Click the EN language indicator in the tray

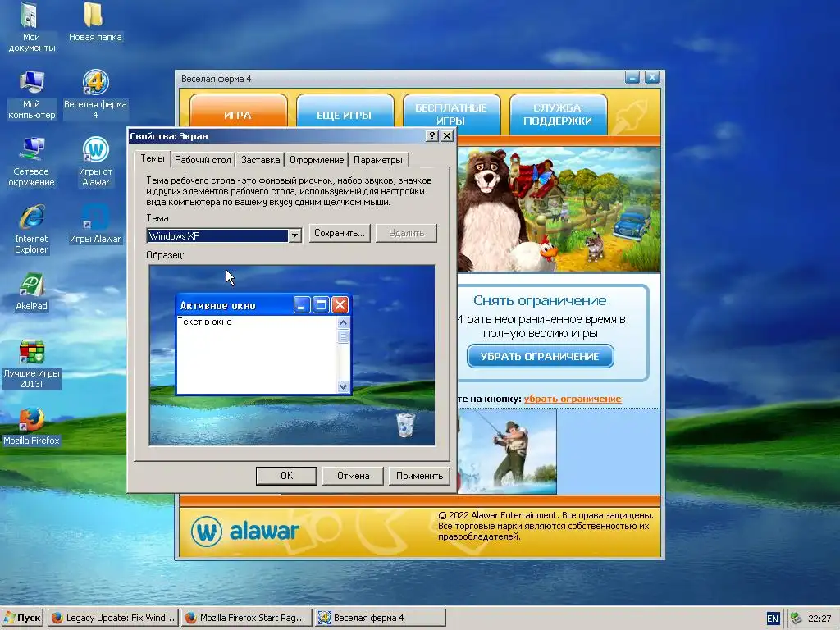coord(773,619)
